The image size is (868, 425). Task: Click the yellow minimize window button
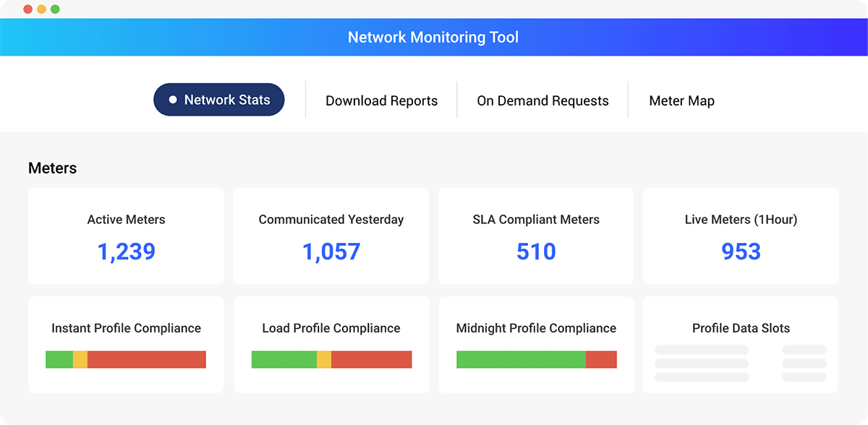point(41,9)
